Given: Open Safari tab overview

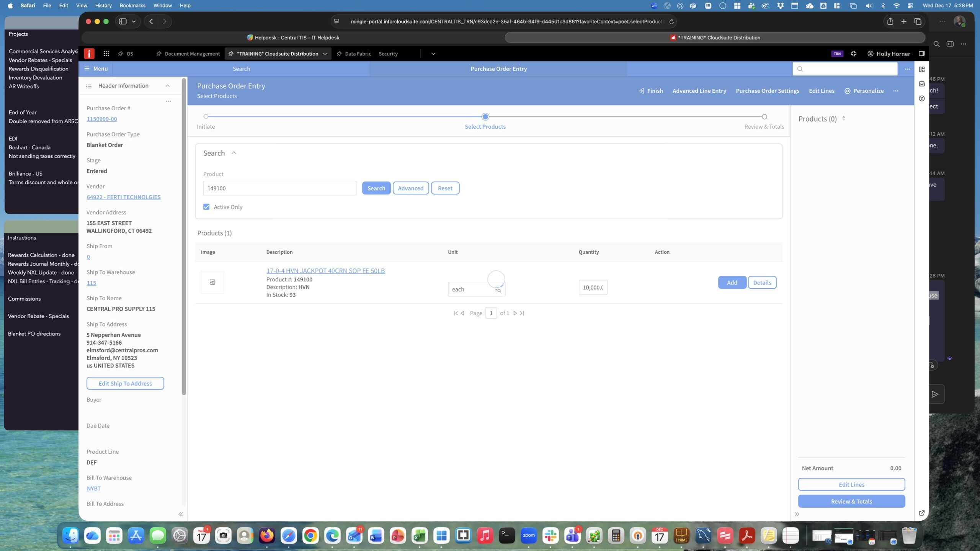Looking at the screenshot, I should pyautogui.click(x=918, y=21).
